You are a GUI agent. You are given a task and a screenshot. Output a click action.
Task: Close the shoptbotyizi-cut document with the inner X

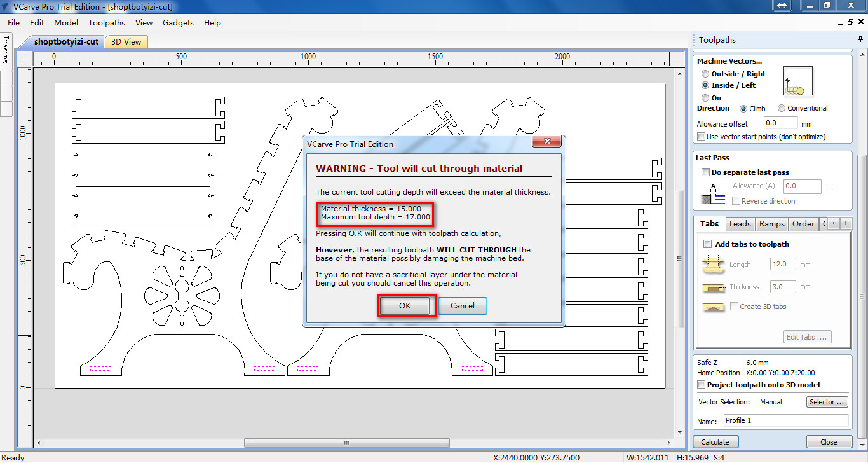[860, 22]
